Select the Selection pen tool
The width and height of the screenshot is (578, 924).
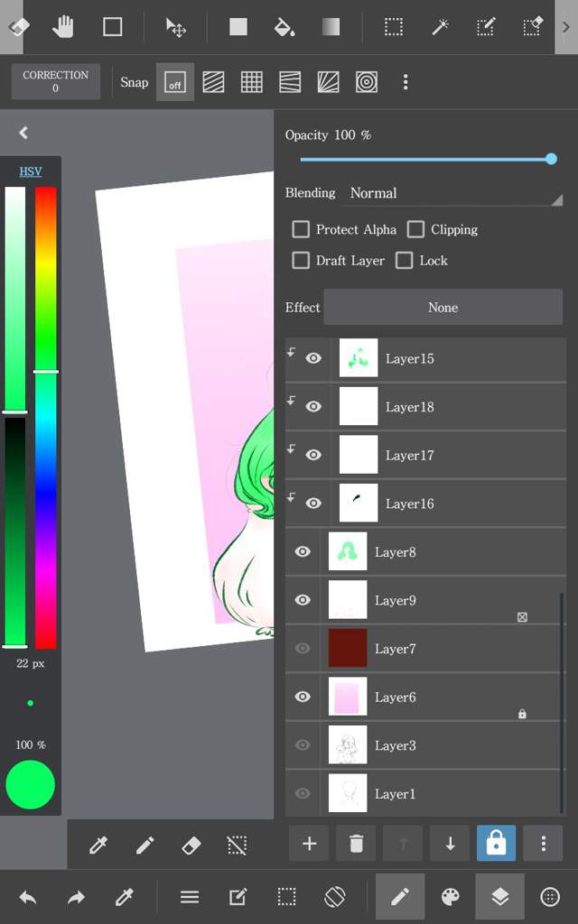click(x=486, y=27)
